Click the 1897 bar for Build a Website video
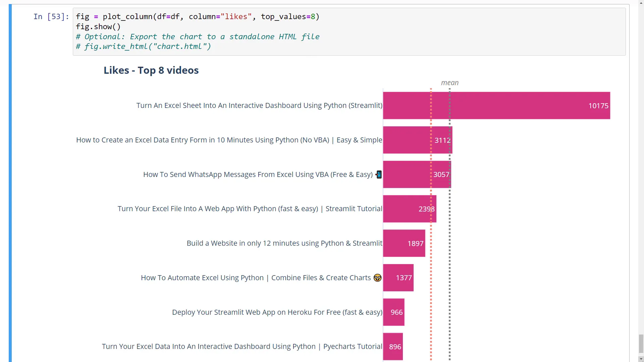 (x=404, y=243)
